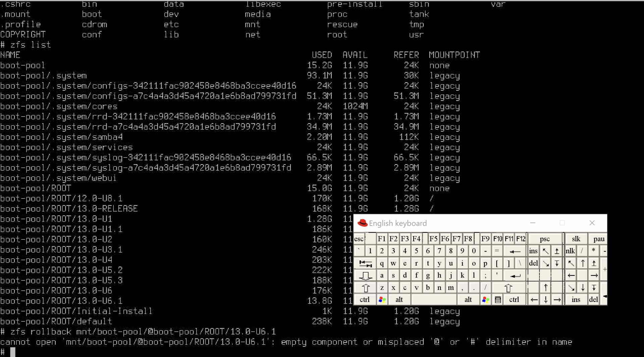
Task: Toggle the slk Scroll Lock key
Action: (x=576, y=239)
